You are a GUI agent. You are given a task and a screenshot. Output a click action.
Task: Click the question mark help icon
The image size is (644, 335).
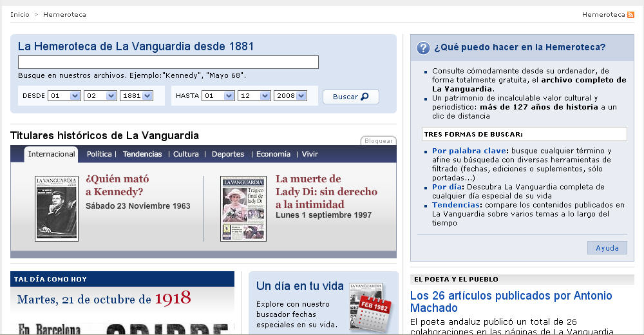423,48
